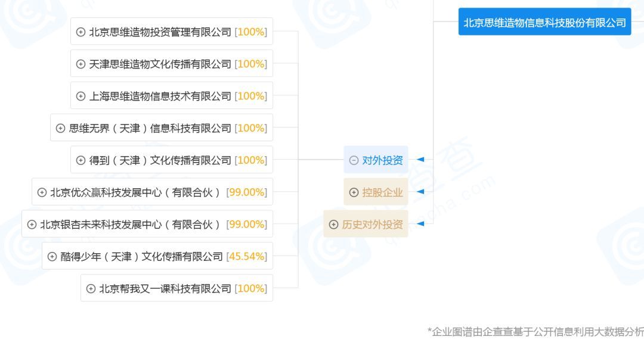This screenshot has height=352, width=644.
Task: Expand 酷得少年（天津）文化传播 plus icon
Action: click(x=52, y=257)
